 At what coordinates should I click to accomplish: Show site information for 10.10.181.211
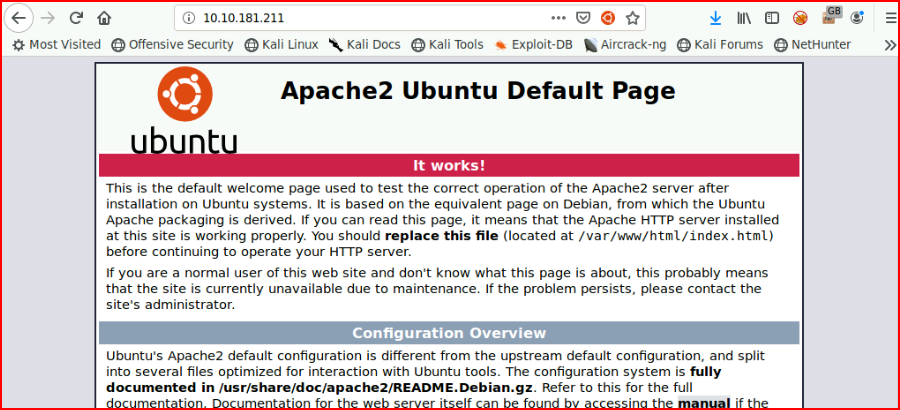tap(188, 18)
